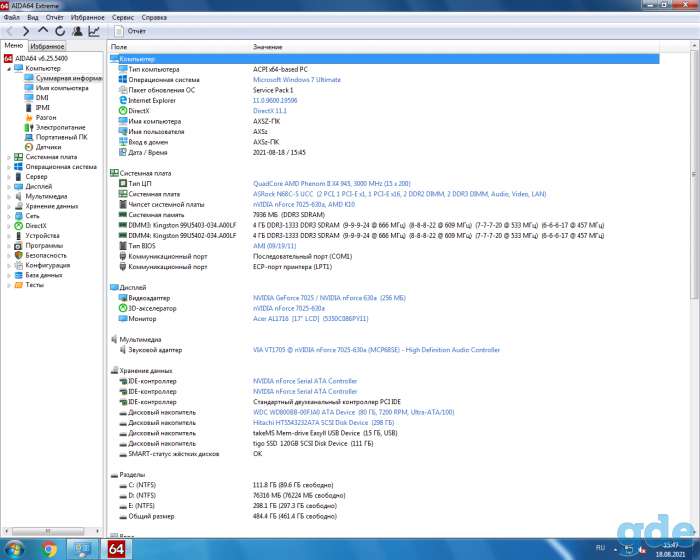700x560 pixels.
Task: Expand the Хранение данных tree node
Action: (x=8, y=206)
